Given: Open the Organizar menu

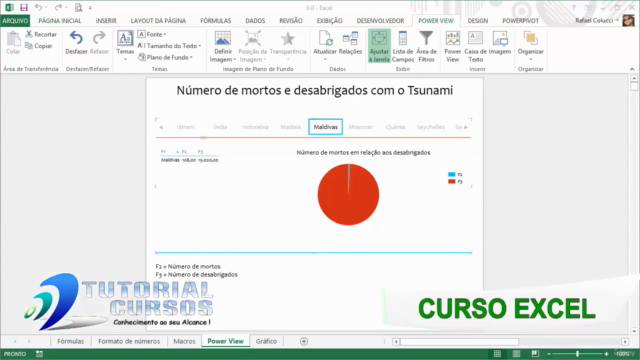Looking at the screenshot, I should pos(531,45).
